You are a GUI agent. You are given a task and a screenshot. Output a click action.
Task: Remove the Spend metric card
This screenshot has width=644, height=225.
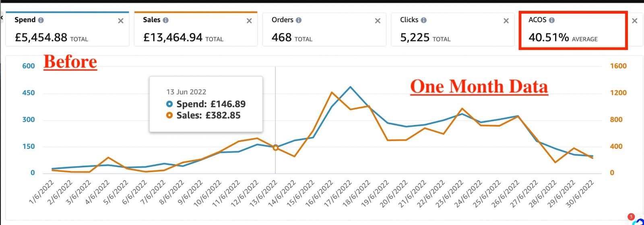tap(121, 21)
